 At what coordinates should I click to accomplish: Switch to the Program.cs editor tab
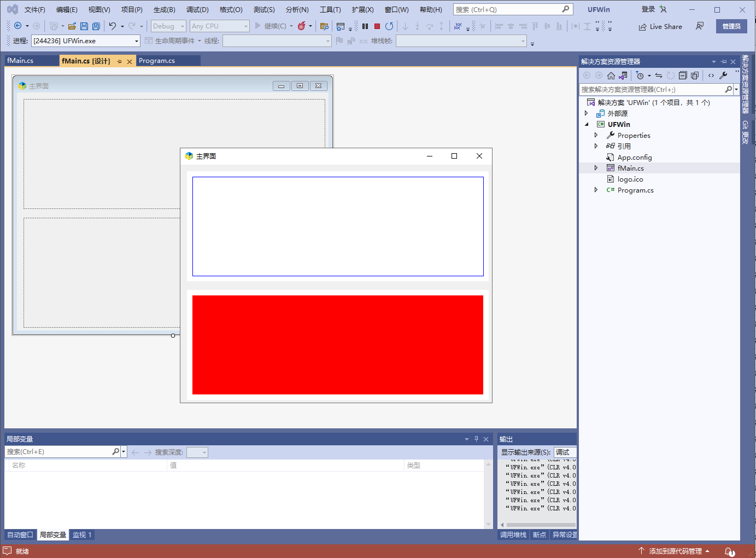click(157, 61)
